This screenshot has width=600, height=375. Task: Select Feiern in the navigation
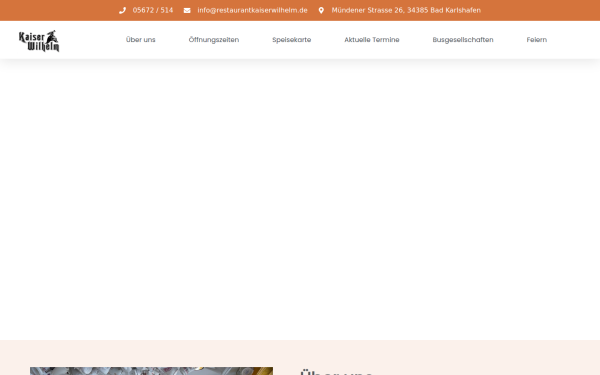(x=536, y=40)
